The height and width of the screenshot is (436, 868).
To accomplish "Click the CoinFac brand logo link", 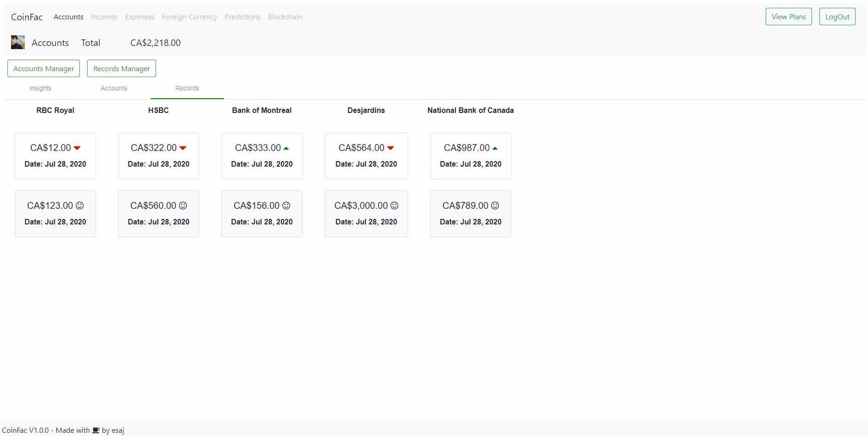I will (27, 17).
